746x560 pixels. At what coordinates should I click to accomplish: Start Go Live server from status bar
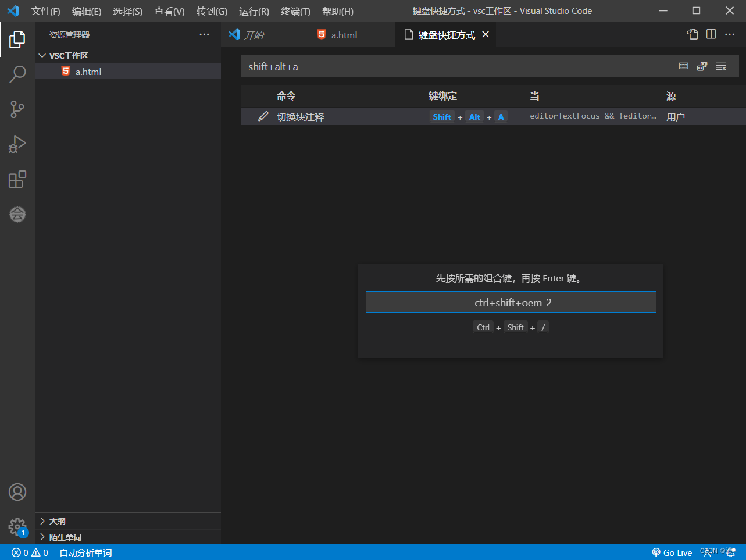coord(672,552)
